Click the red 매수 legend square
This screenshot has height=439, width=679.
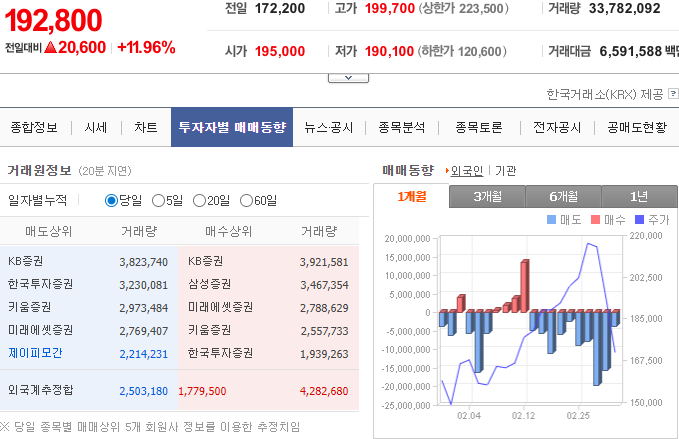point(595,219)
